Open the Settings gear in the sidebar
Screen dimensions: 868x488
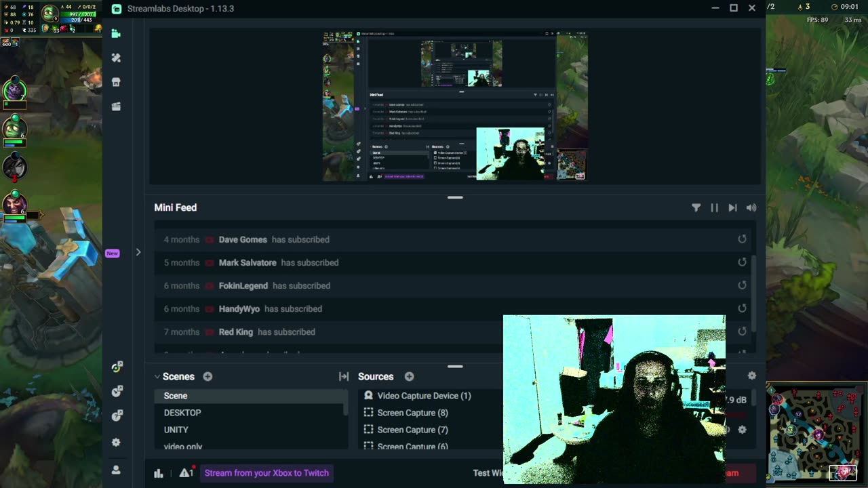(x=116, y=443)
